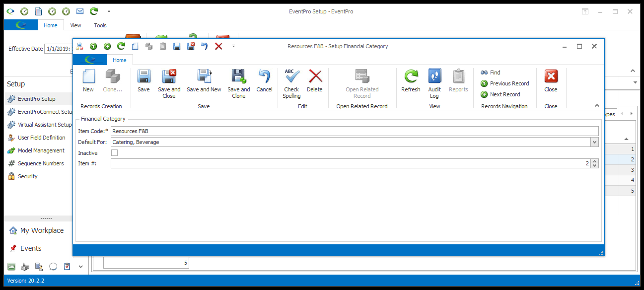Click the envelope icon in the EventPro Setup title bar
Screen dimensions: 644x290
[x=80, y=11]
